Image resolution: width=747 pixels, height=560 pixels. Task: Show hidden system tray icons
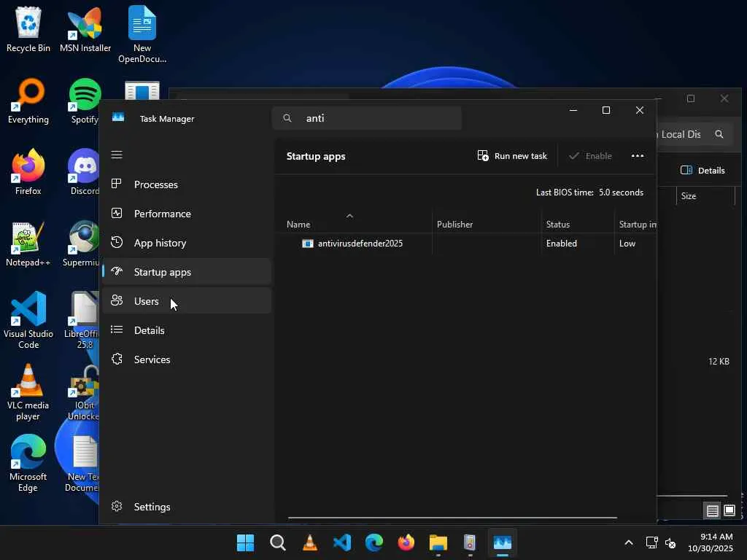[628, 543]
